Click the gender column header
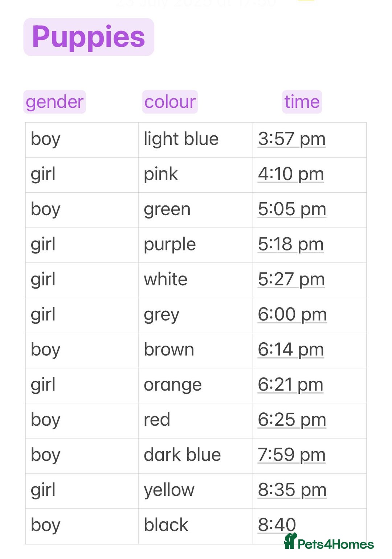Image resolution: width=392 pixels, height=559 pixels. click(x=54, y=102)
